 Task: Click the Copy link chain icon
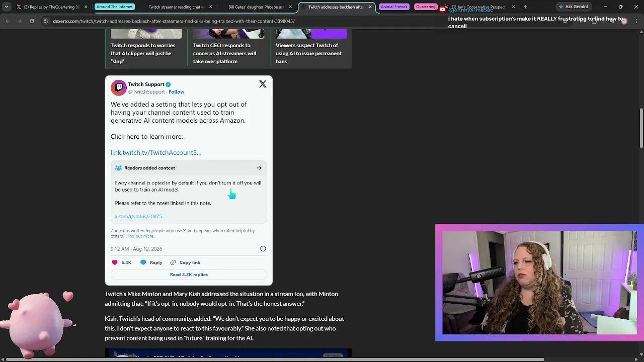point(173,262)
